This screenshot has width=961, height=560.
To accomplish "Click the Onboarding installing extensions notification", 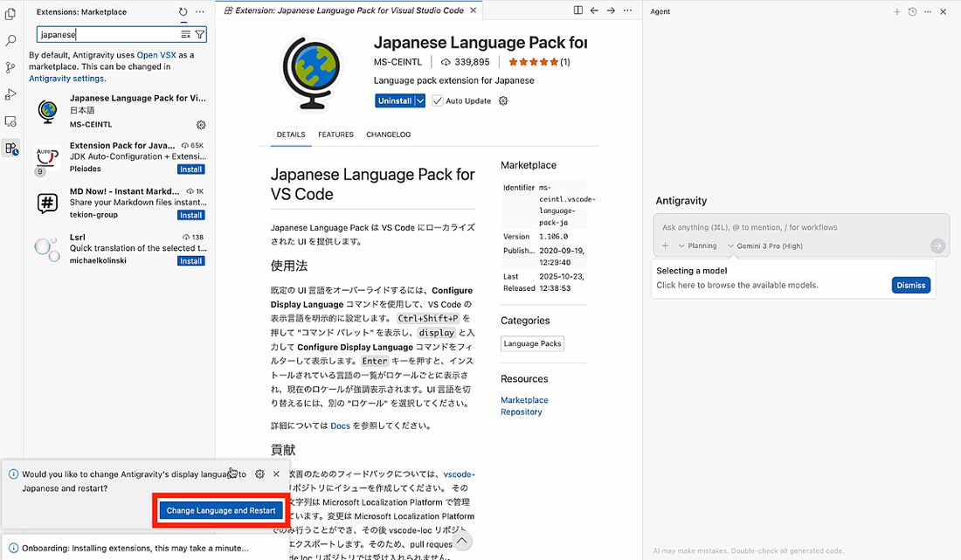I will (x=136, y=548).
